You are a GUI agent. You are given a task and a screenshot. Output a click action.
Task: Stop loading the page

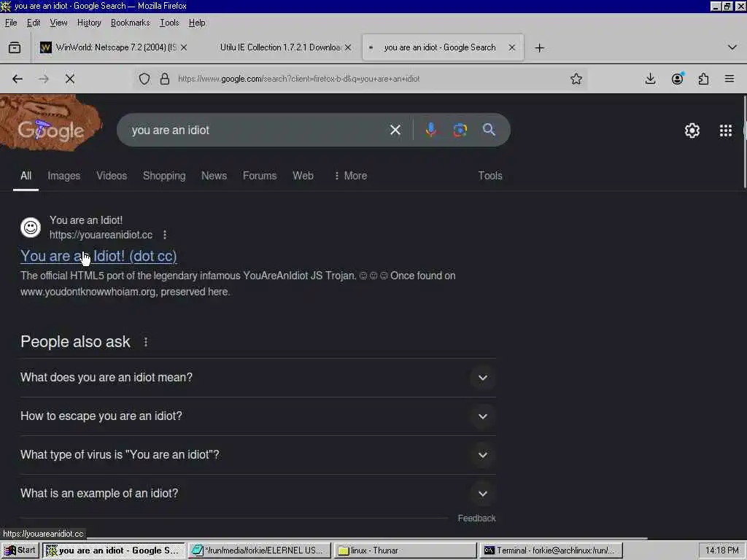[x=70, y=79]
